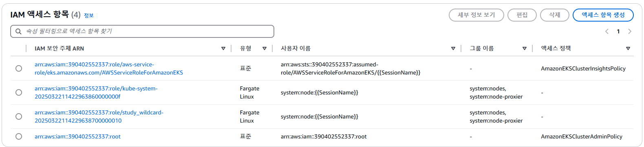Image resolution: width=644 pixels, height=147 pixels.
Task: Click the 삭제 button
Action: coord(555,15)
